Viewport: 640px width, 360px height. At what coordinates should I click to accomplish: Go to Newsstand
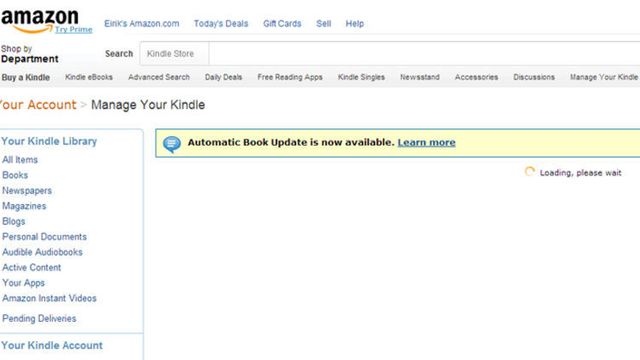(420, 77)
